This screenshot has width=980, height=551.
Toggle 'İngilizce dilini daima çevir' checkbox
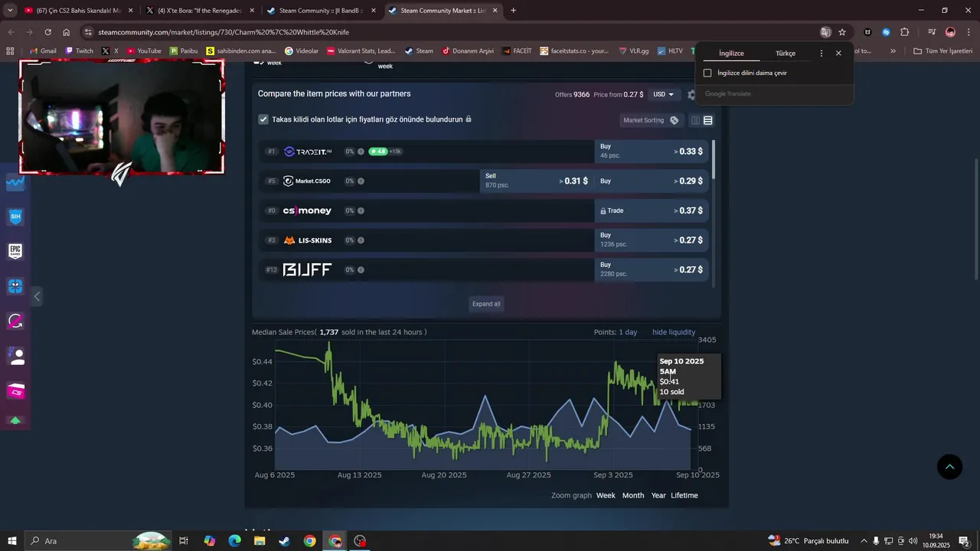(x=707, y=73)
